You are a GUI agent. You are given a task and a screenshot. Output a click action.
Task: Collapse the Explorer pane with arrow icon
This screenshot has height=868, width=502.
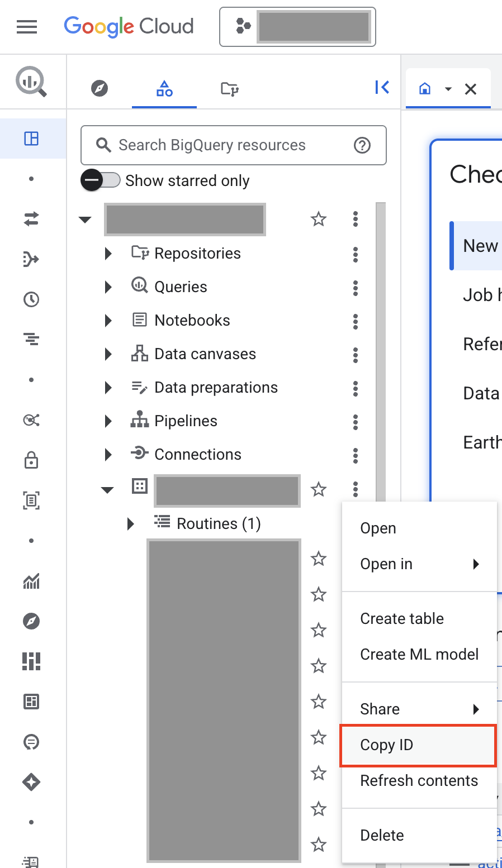(x=382, y=87)
